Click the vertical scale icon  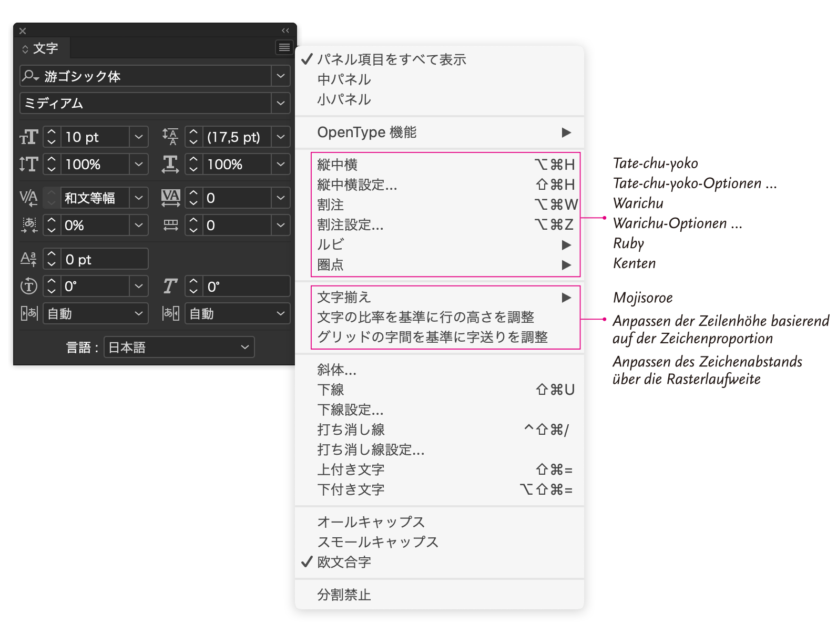29,165
